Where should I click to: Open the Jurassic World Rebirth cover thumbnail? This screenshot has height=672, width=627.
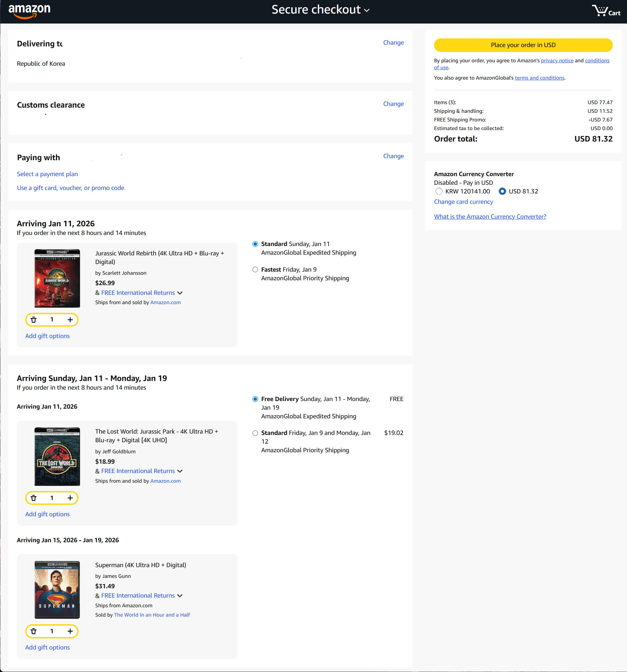click(57, 278)
